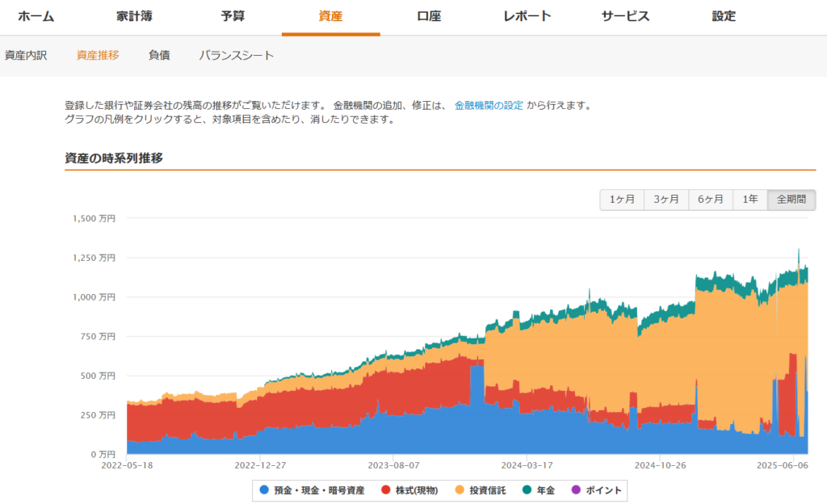
Task: Open the サービス tab
Action: pyautogui.click(x=626, y=16)
